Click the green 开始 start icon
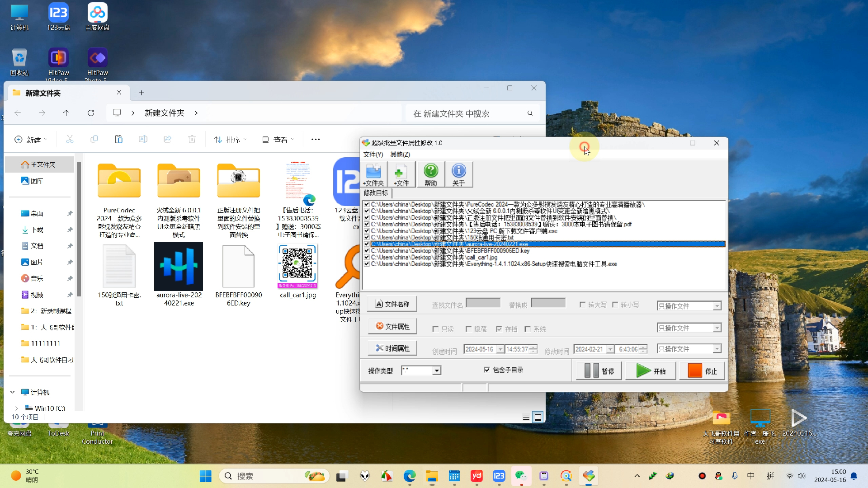This screenshot has height=488, width=868. coord(644,371)
